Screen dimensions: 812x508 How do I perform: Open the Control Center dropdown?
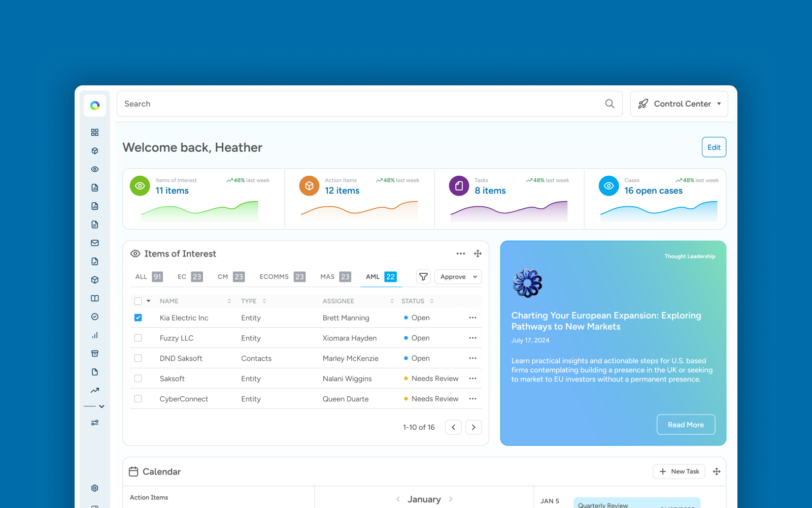679,104
